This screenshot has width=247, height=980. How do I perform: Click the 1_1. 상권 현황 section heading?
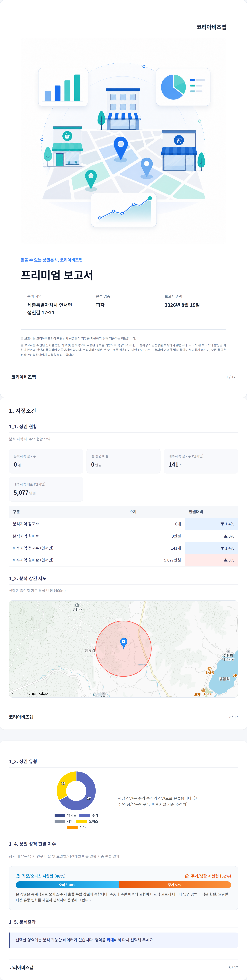[23, 426]
